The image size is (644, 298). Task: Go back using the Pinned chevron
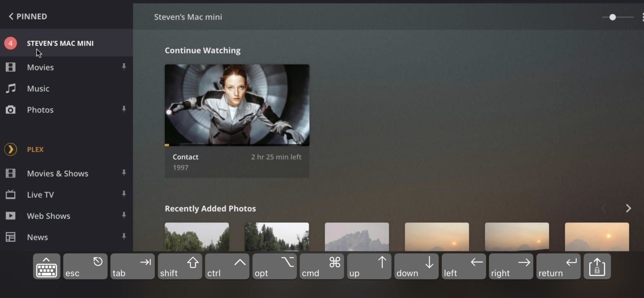pos(11,16)
